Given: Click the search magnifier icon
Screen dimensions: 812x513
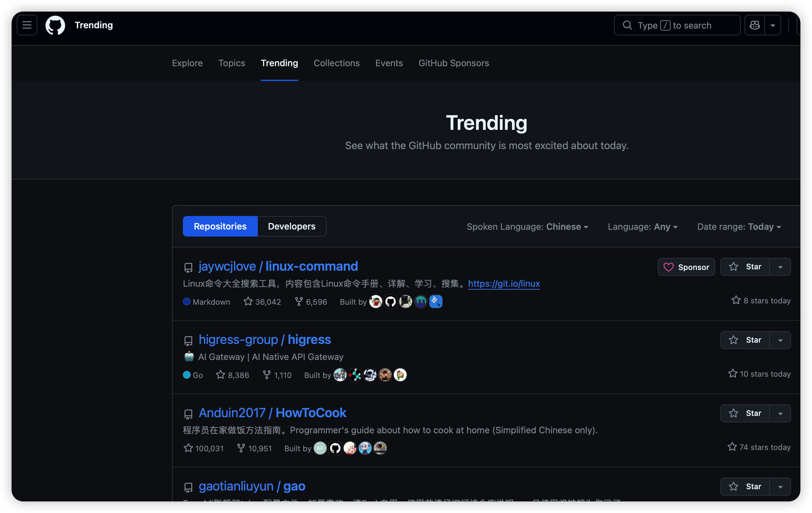Looking at the screenshot, I should [627, 25].
